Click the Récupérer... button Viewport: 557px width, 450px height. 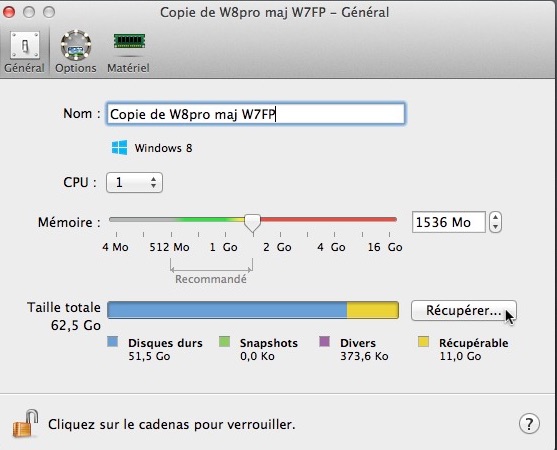coord(464,310)
